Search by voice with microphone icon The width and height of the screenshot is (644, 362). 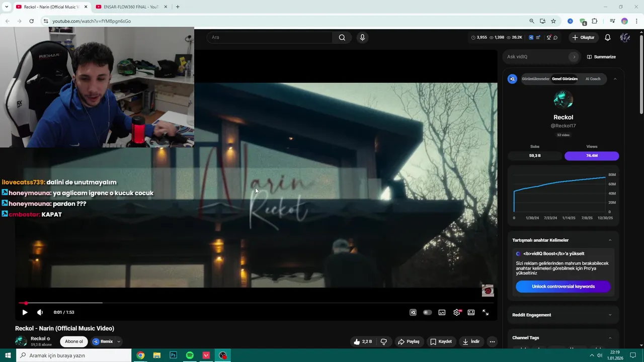point(362,37)
